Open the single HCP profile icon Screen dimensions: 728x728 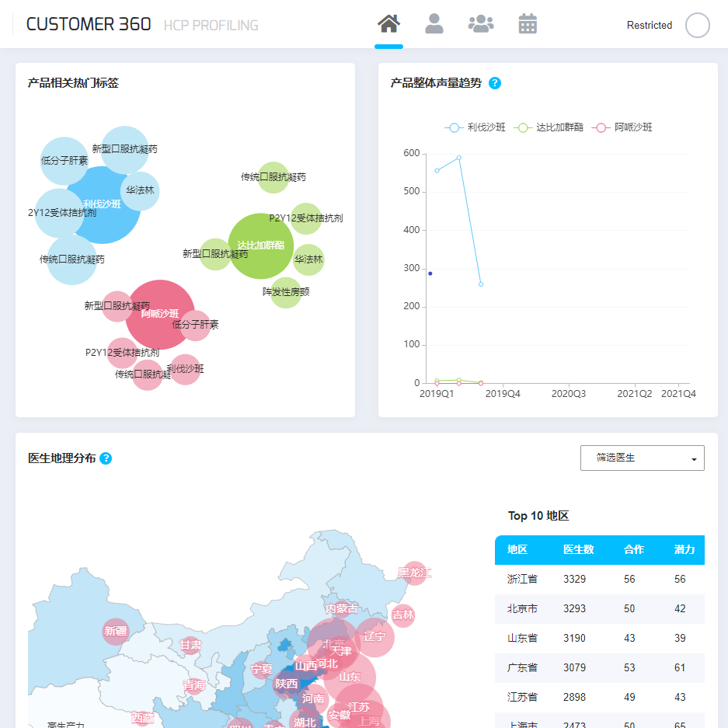pos(434,23)
